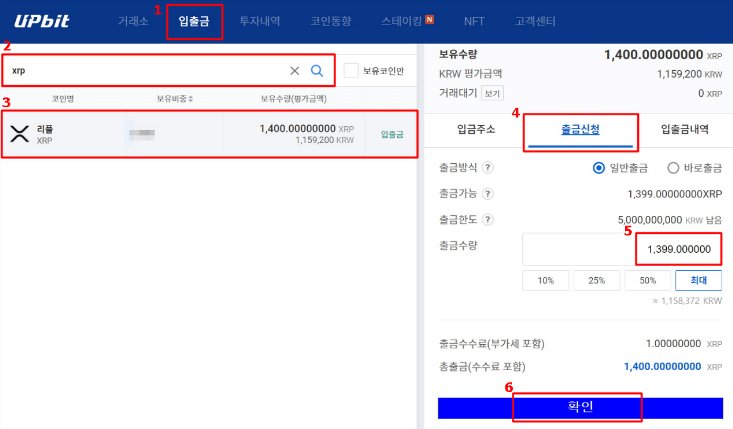
Task: Click the Upbit logo
Action: pyautogui.click(x=42, y=21)
